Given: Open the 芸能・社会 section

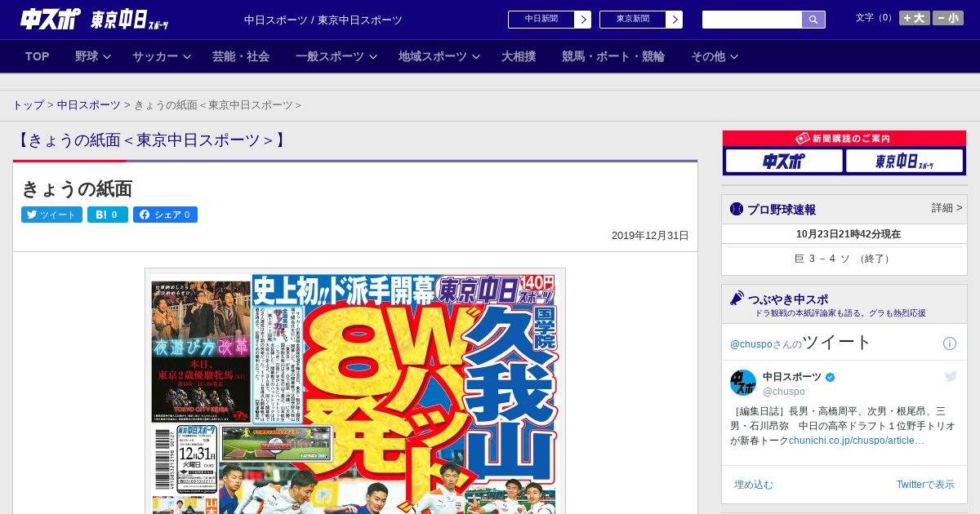Looking at the screenshot, I should tap(241, 56).
